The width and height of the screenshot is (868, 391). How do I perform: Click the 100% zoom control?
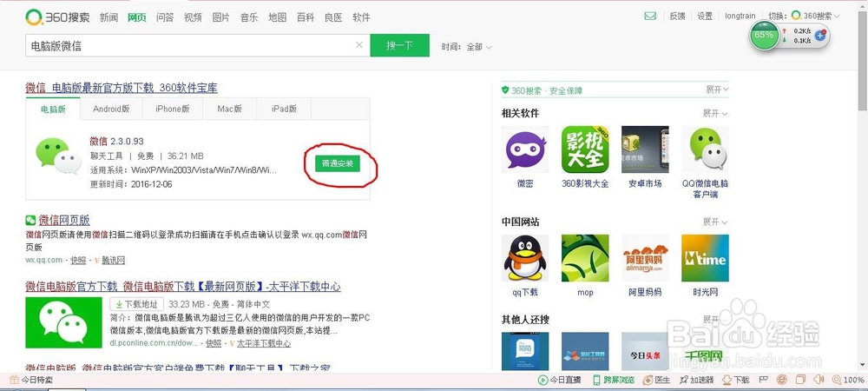click(847, 380)
